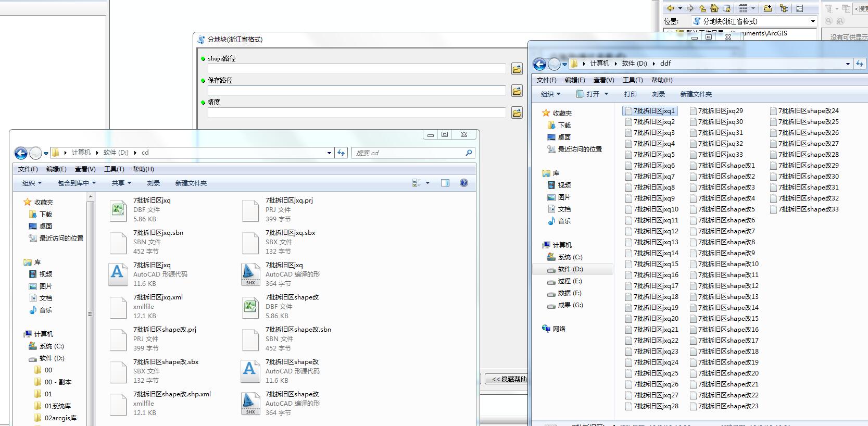The width and height of the screenshot is (868, 426).
Task: Click the shape路径 input field
Action: [357, 69]
